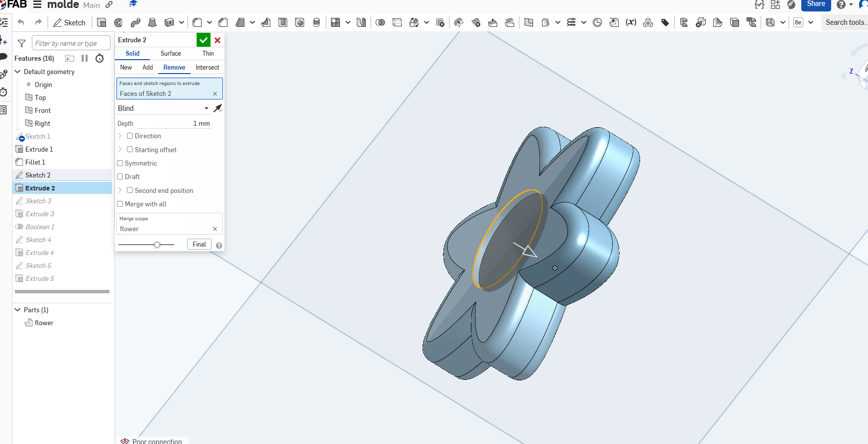Select the Sweep tool
This screenshot has height=444, width=868.
click(x=135, y=22)
